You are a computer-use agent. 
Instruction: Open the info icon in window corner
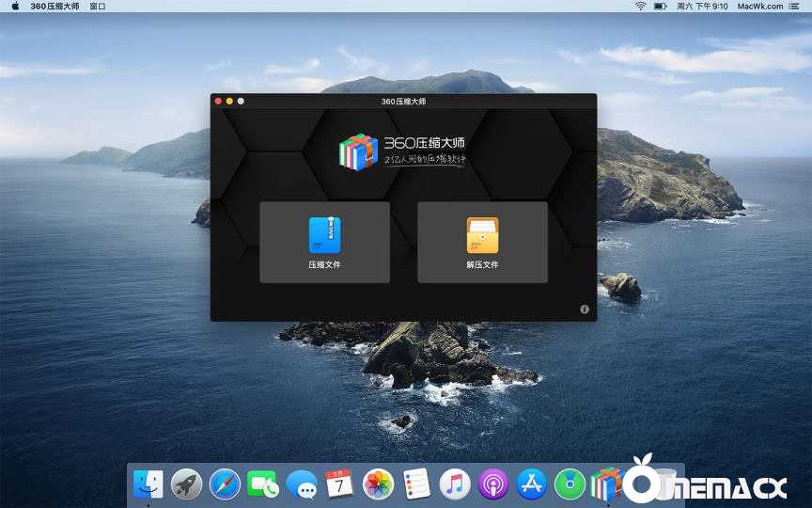(x=585, y=309)
